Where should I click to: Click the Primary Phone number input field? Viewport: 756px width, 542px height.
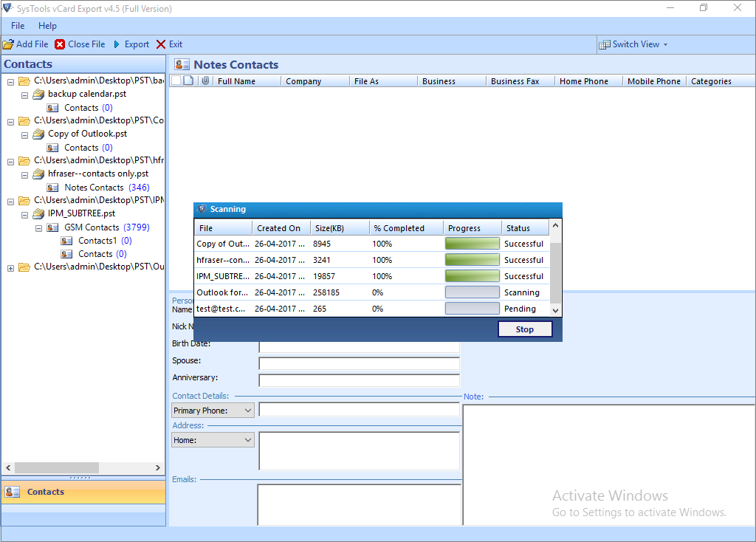pos(360,410)
